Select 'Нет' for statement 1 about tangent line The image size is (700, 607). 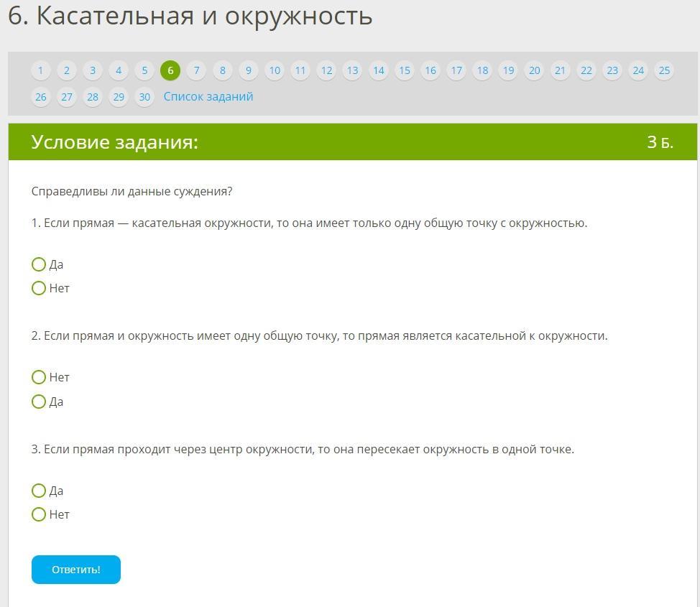point(39,288)
